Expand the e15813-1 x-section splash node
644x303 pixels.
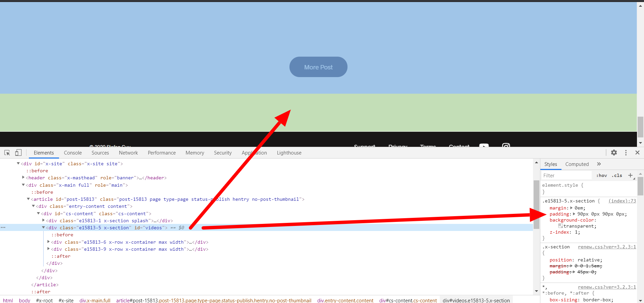point(43,221)
